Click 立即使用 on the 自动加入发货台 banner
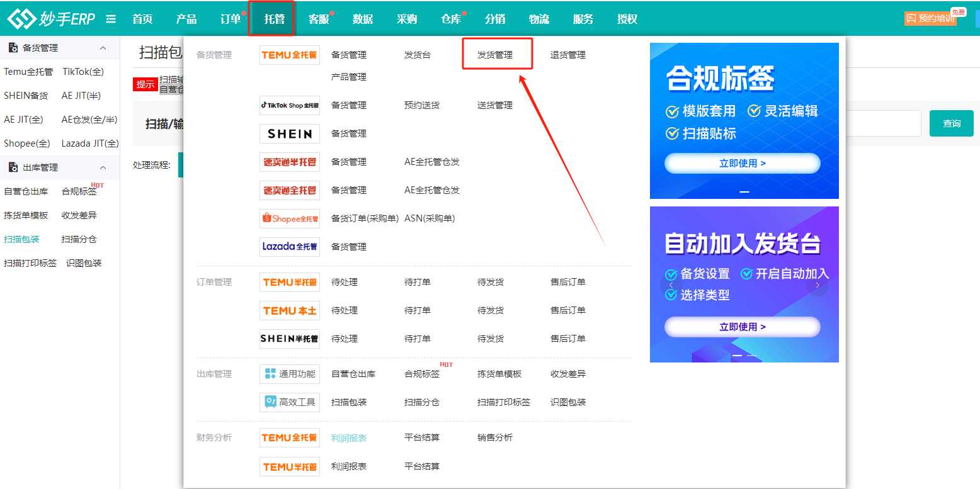980x489 pixels. (x=743, y=327)
